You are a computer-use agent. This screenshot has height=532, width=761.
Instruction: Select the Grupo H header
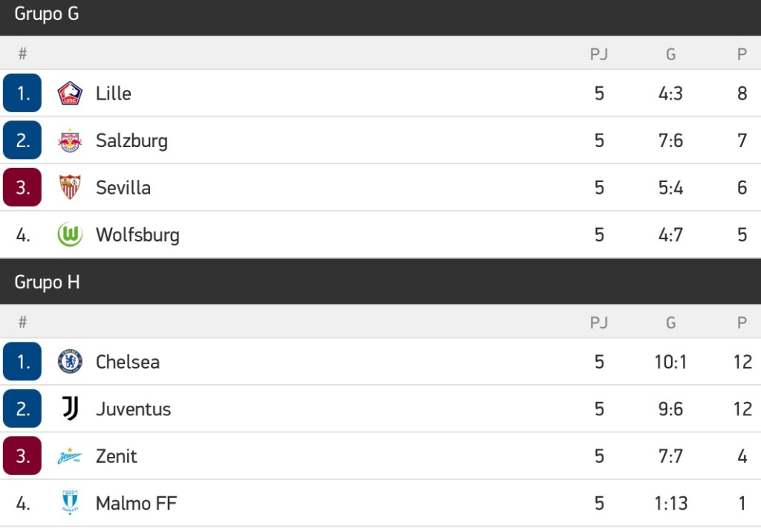pyautogui.click(x=47, y=282)
